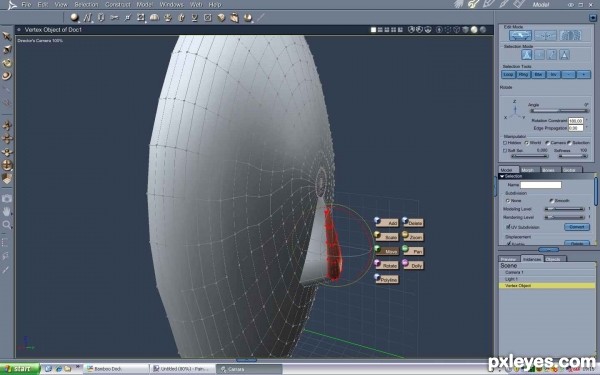Open the Storyboard room pencil icon
600x375 pixels.
(489, 4)
